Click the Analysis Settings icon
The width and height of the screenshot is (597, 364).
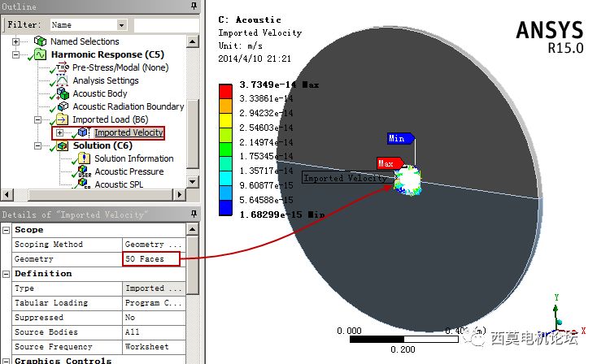pos(62,80)
